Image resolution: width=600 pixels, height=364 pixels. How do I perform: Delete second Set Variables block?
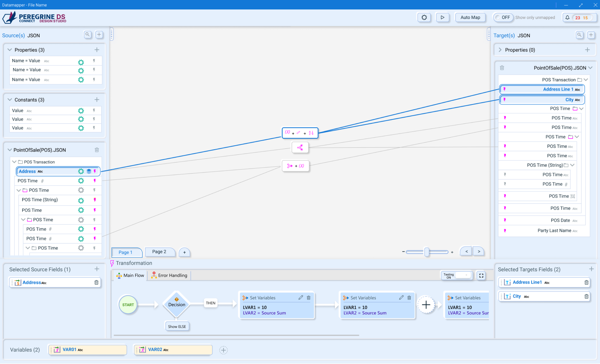409,298
